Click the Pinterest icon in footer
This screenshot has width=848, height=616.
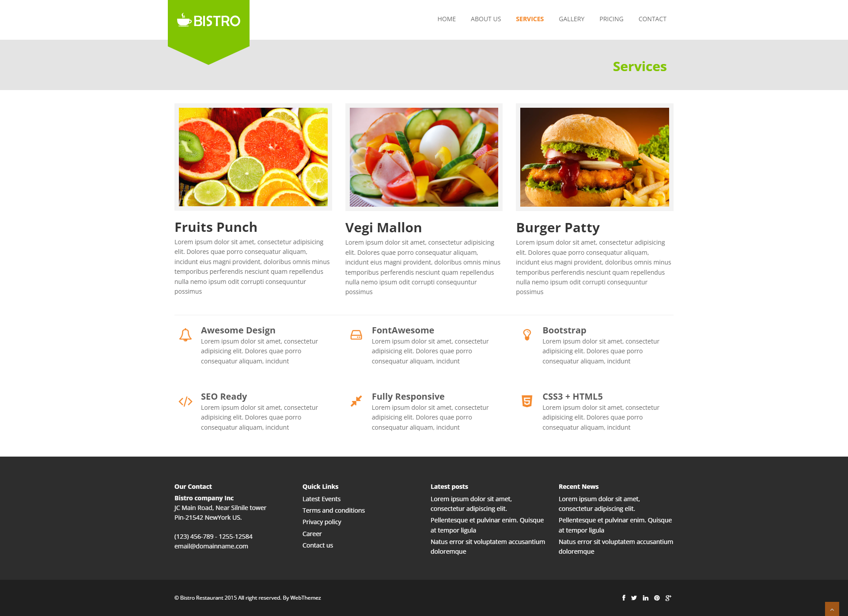coord(657,597)
